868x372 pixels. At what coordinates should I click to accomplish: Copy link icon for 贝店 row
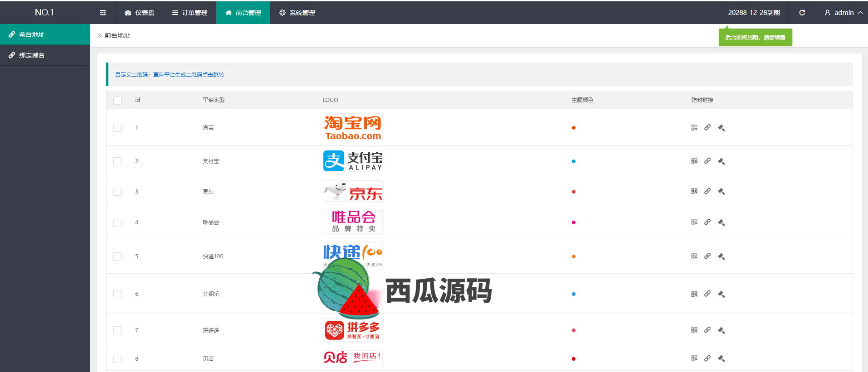point(707,358)
